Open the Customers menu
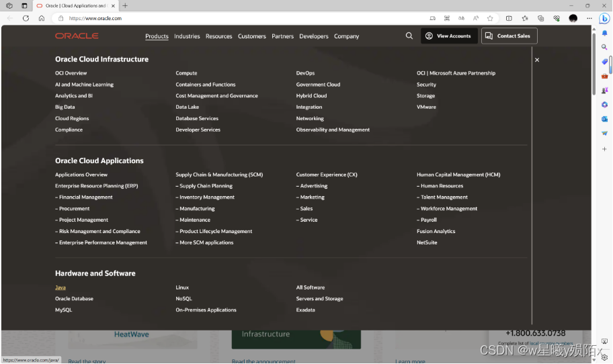Screen dimensions: 613x364 pyautogui.click(x=252, y=36)
